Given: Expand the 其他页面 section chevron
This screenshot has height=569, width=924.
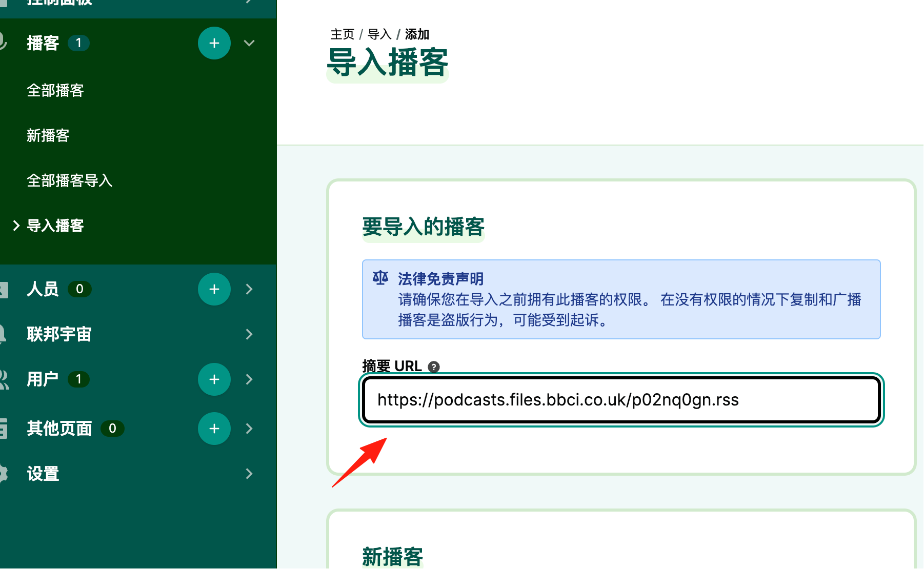Looking at the screenshot, I should pos(249,429).
